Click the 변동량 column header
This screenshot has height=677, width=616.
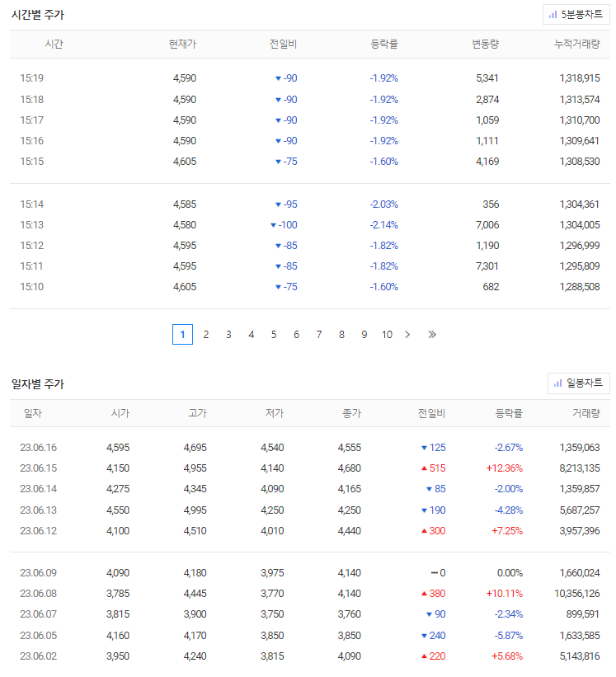point(485,44)
